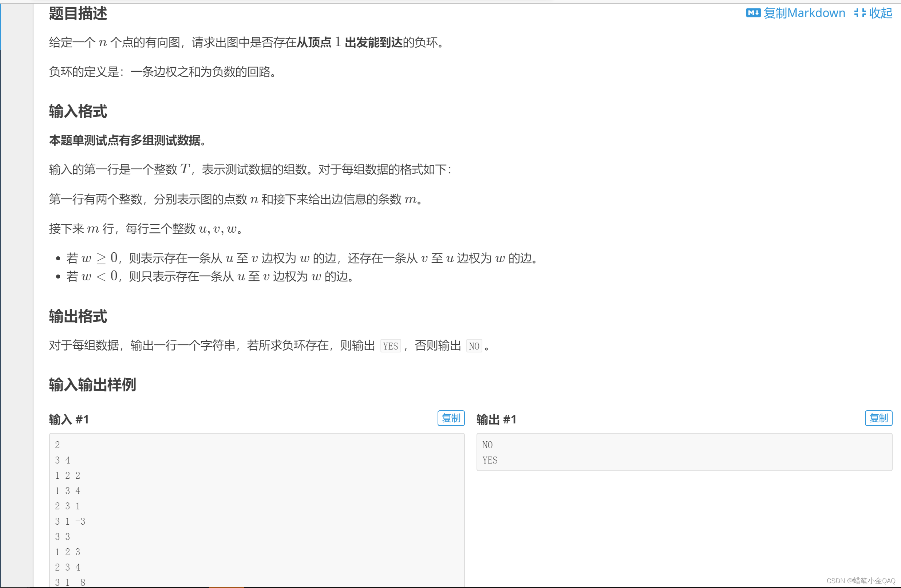901x588 pixels.
Task: Copy sample output #1 with 复制 button
Action: point(878,418)
